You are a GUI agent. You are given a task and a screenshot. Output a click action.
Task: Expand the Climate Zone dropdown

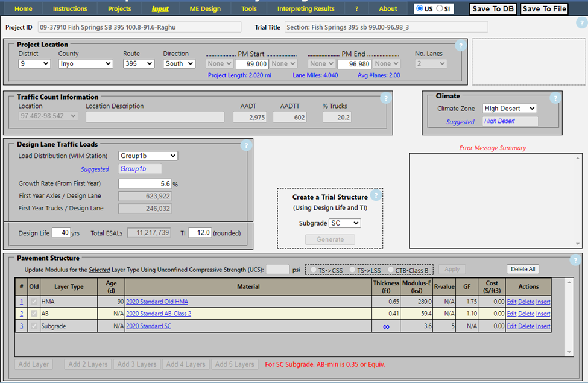509,109
